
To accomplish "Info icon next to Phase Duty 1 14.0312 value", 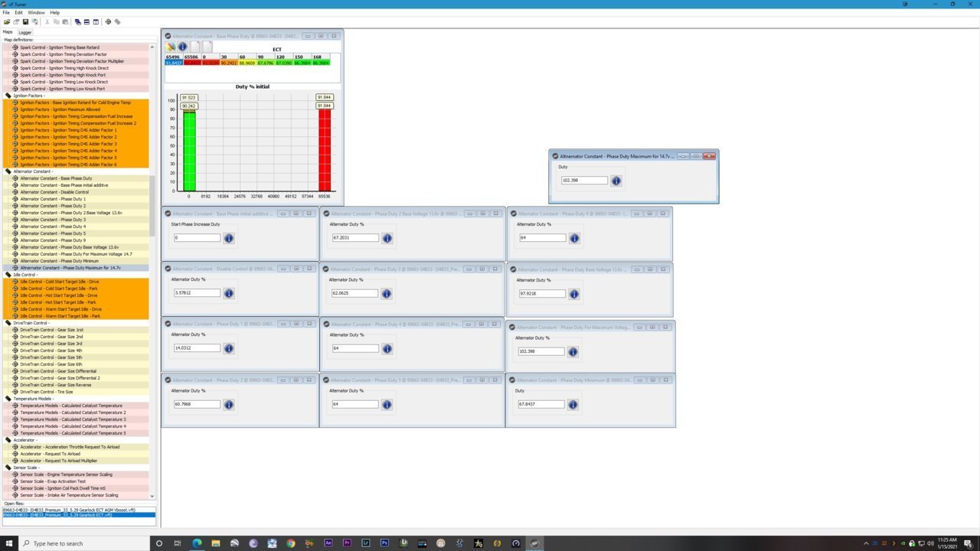I will [x=228, y=348].
